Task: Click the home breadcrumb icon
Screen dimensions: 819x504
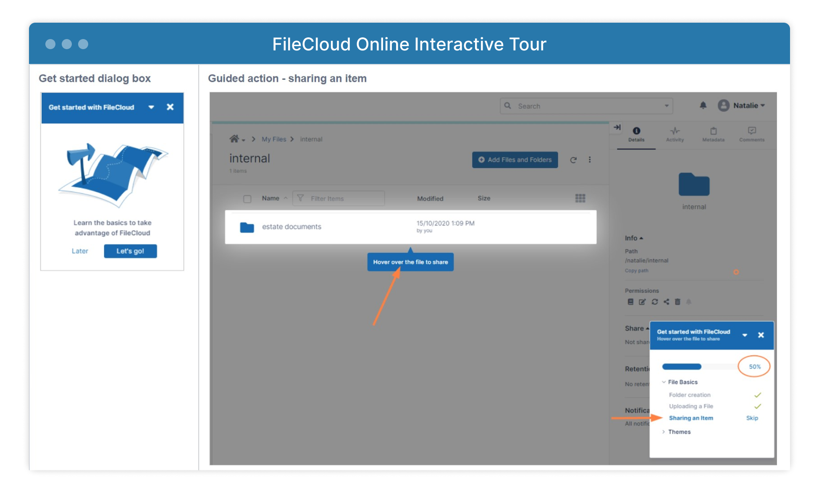Action: tap(234, 139)
